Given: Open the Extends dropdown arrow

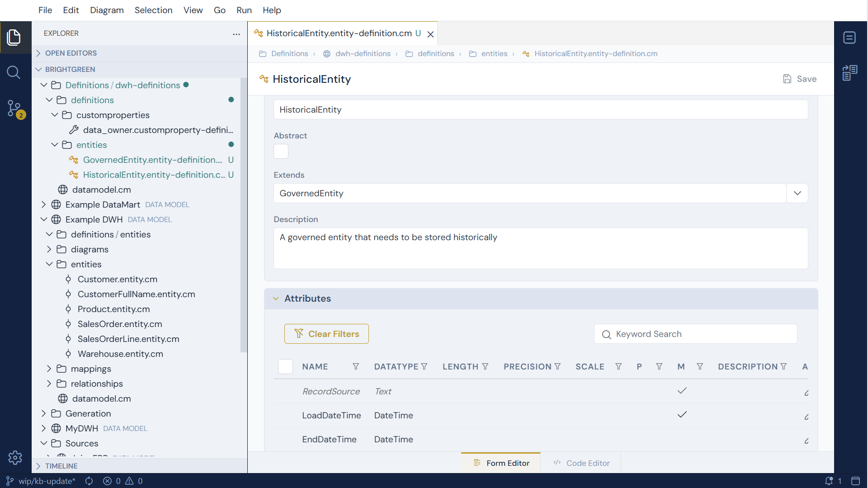Looking at the screenshot, I should pyautogui.click(x=797, y=193).
